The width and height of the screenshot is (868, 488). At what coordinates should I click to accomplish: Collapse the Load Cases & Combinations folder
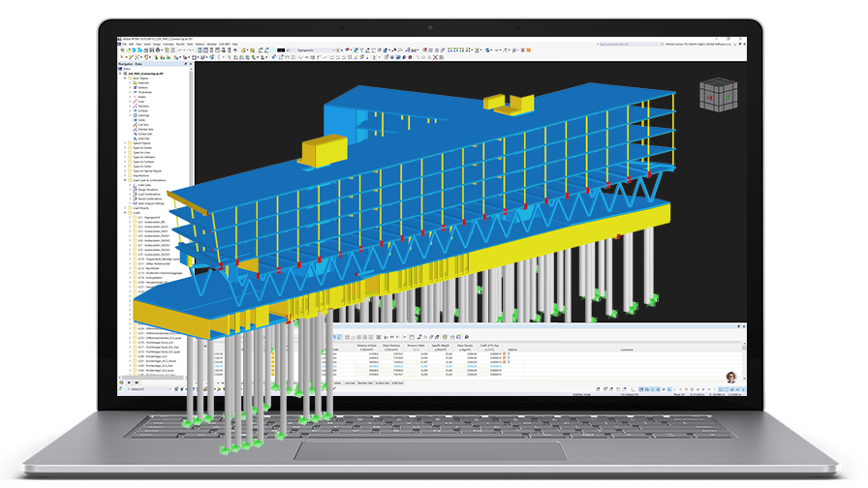(125, 180)
